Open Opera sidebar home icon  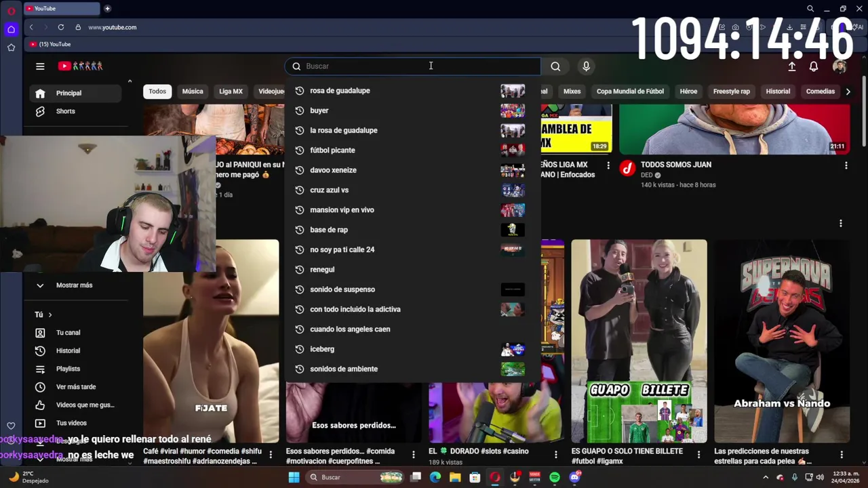tap(11, 29)
